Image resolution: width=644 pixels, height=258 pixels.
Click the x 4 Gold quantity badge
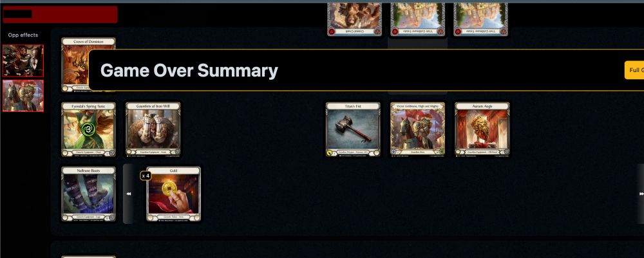click(x=146, y=176)
